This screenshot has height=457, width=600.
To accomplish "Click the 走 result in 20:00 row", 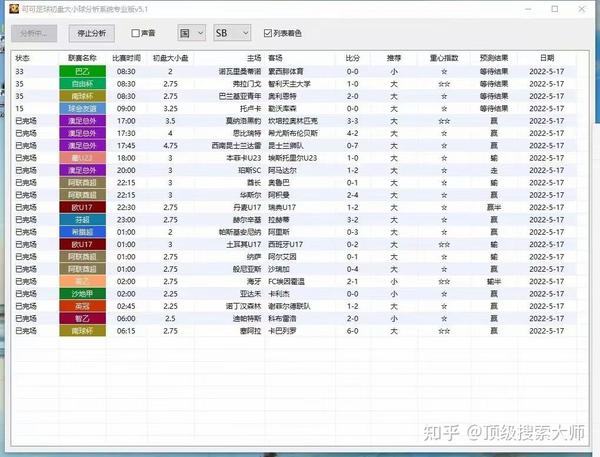I will (494, 170).
